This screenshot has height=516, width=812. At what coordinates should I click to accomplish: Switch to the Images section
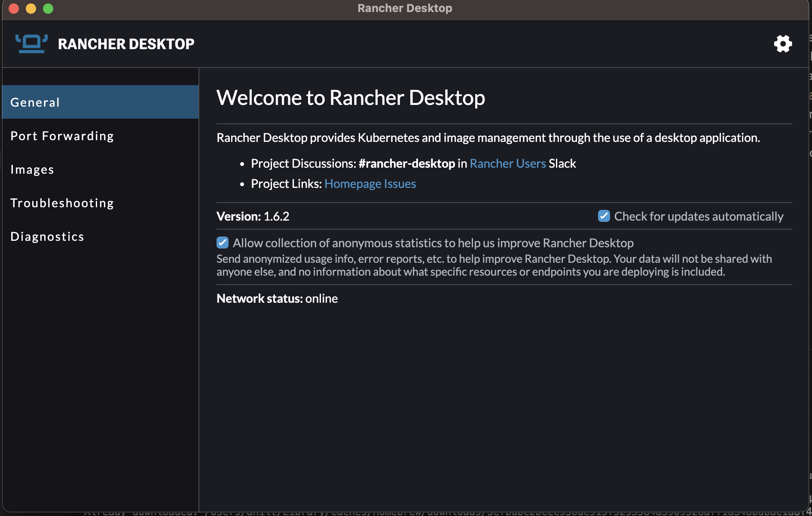click(x=32, y=169)
